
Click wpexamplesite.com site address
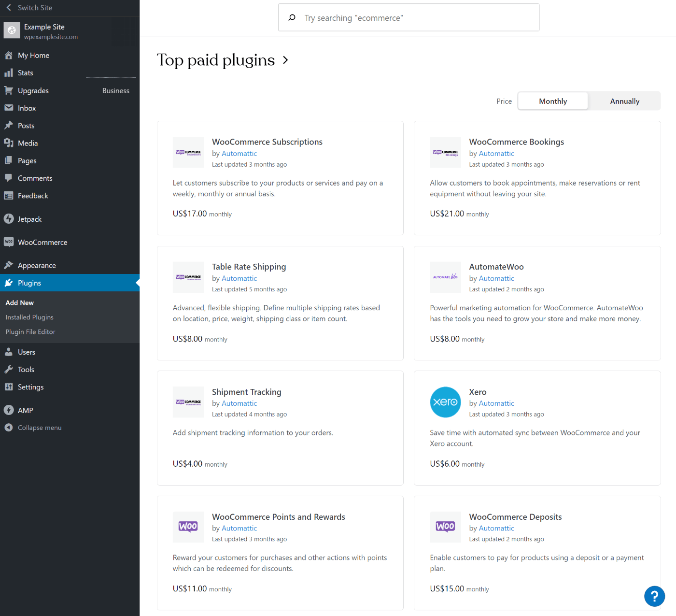point(51,37)
